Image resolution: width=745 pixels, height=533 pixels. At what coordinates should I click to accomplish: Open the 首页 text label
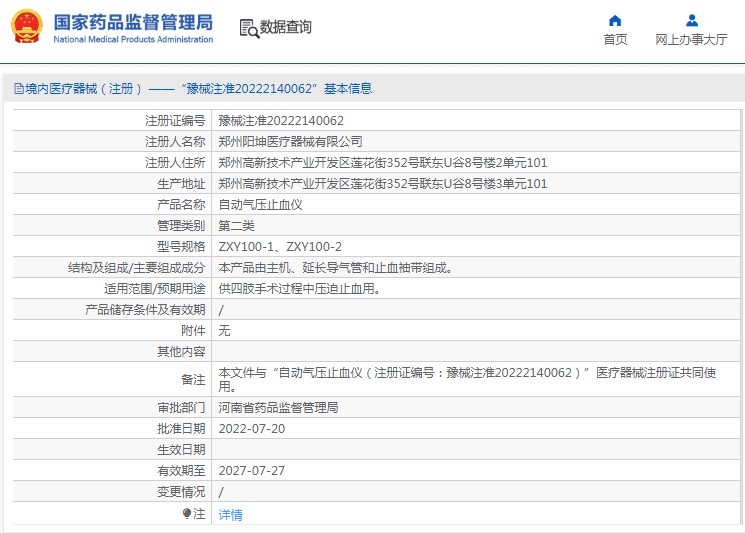tap(615, 40)
